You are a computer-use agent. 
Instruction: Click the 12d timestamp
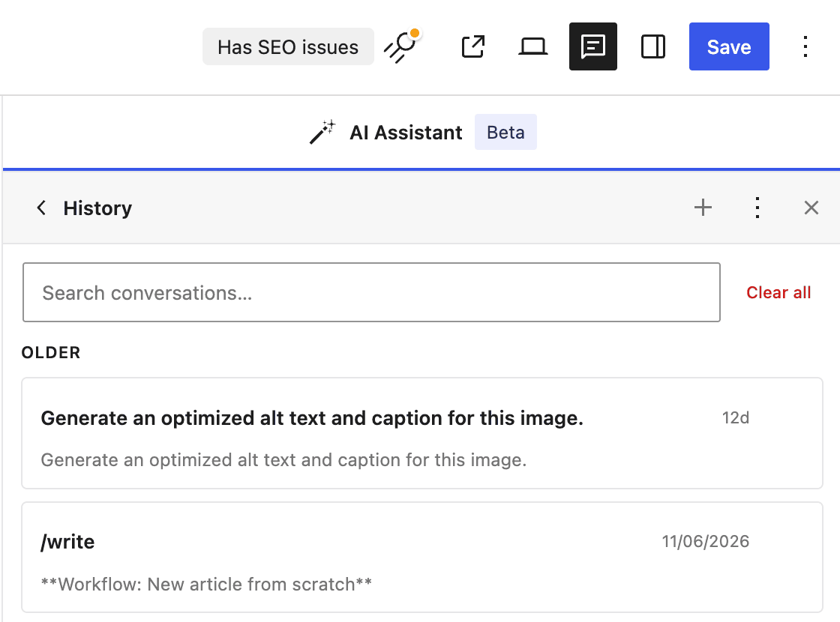coord(736,417)
